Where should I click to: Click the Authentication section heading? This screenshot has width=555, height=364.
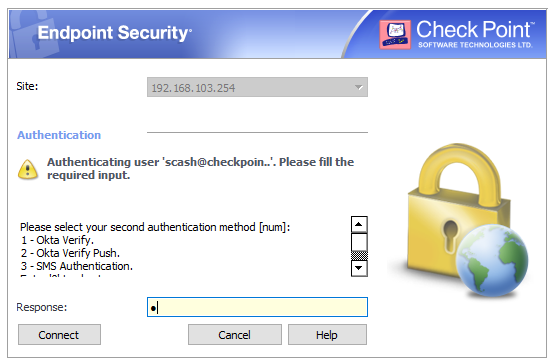pyautogui.click(x=59, y=135)
